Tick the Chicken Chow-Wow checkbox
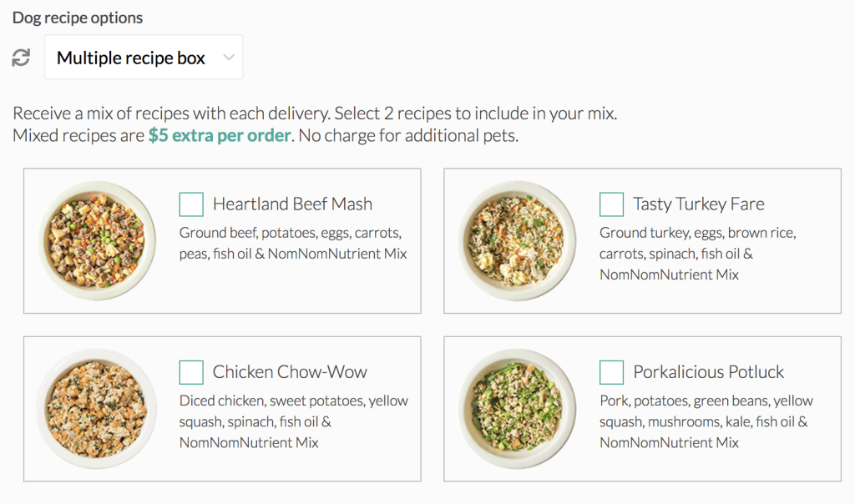855x504 pixels. pos(191,372)
